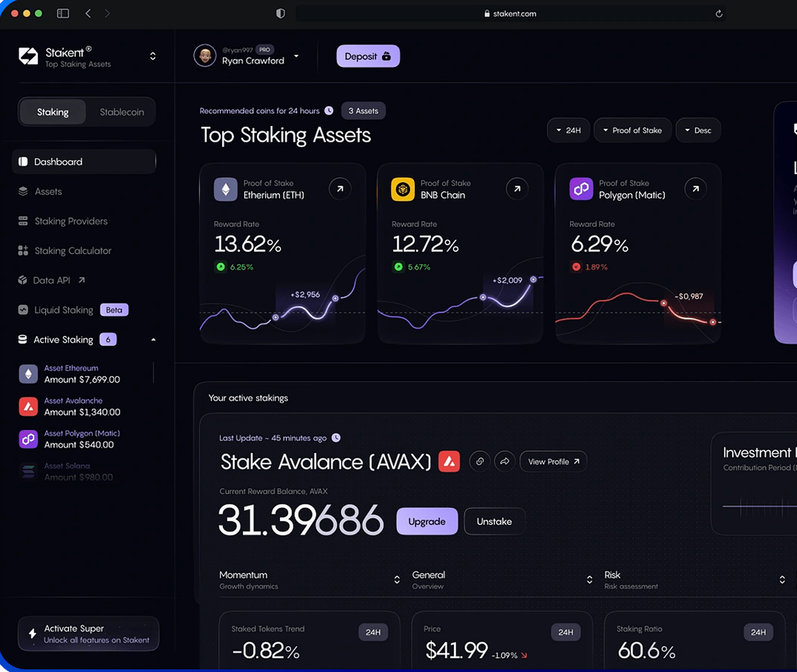
Task: Click Ryan Crawford's avatar image
Action: 205,56
